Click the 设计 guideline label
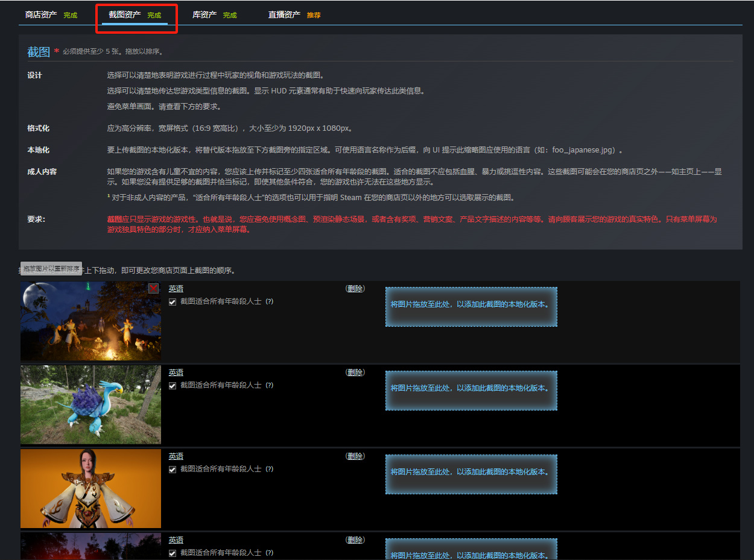 pos(34,75)
